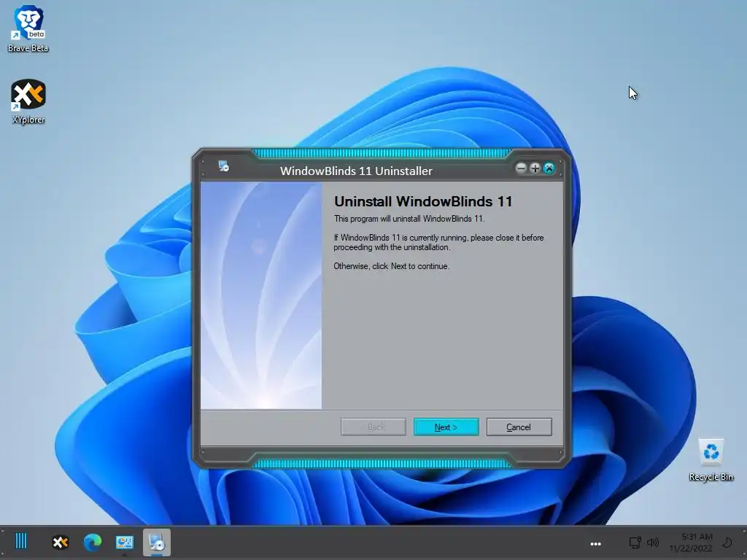Minimize the WindowBlinds Uninstaller window
747x560 pixels.
tap(521, 168)
